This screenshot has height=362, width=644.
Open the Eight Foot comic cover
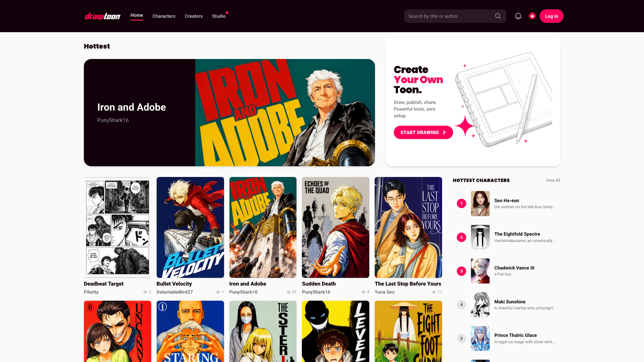(x=408, y=331)
